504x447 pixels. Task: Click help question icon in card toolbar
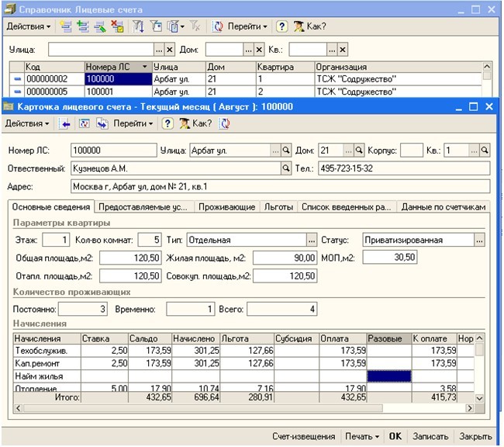pos(167,123)
